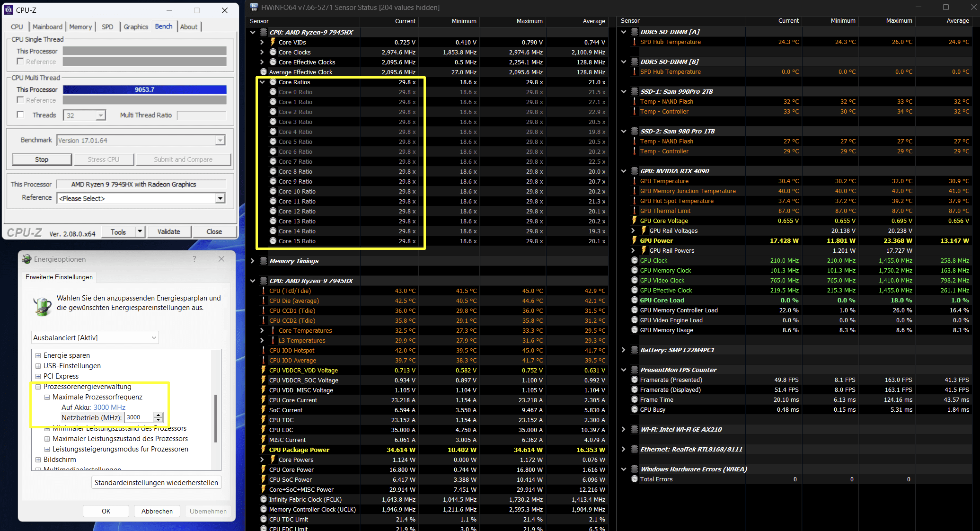The image size is (980, 531).
Task: Click the Energieoptionen battery icon in dialog title
Action: (27, 259)
